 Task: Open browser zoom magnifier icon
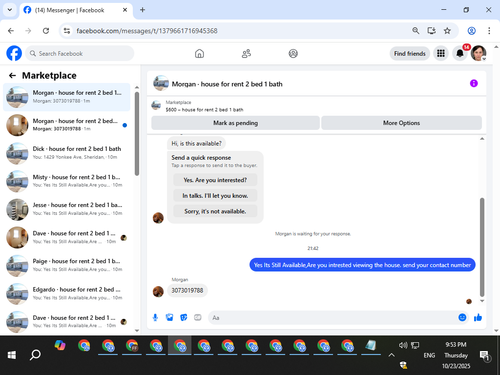tap(416, 31)
